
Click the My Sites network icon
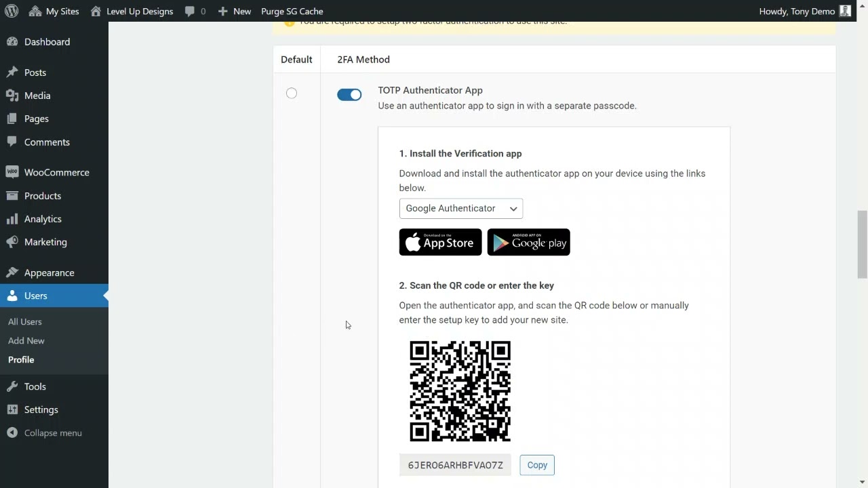pos(35,11)
